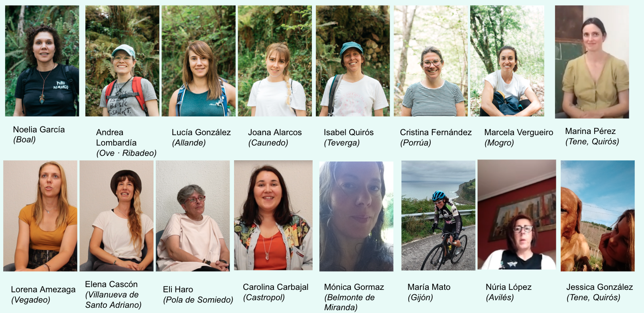Open the photo above the Carolina Carbajal caption

tap(273, 215)
